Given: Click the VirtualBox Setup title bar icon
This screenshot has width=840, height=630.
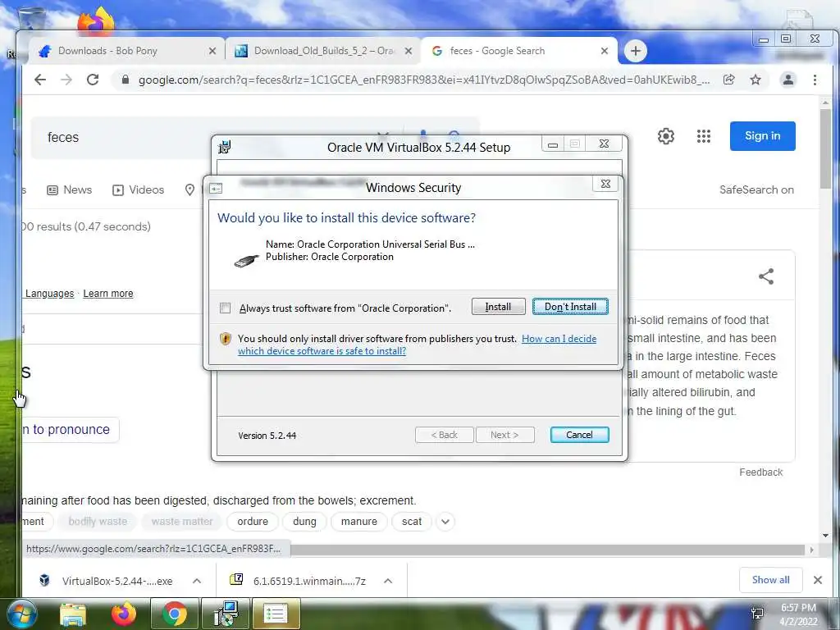Looking at the screenshot, I should tap(225, 147).
